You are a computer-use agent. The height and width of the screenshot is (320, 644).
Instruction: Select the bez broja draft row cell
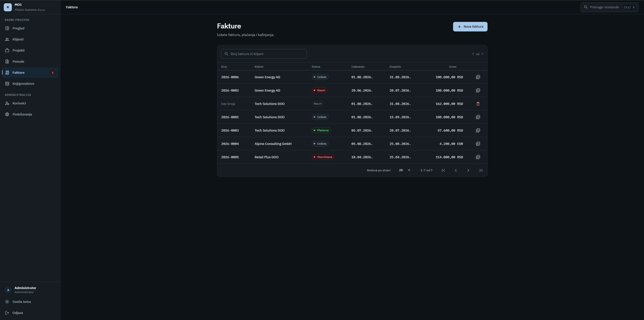(x=228, y=104)
